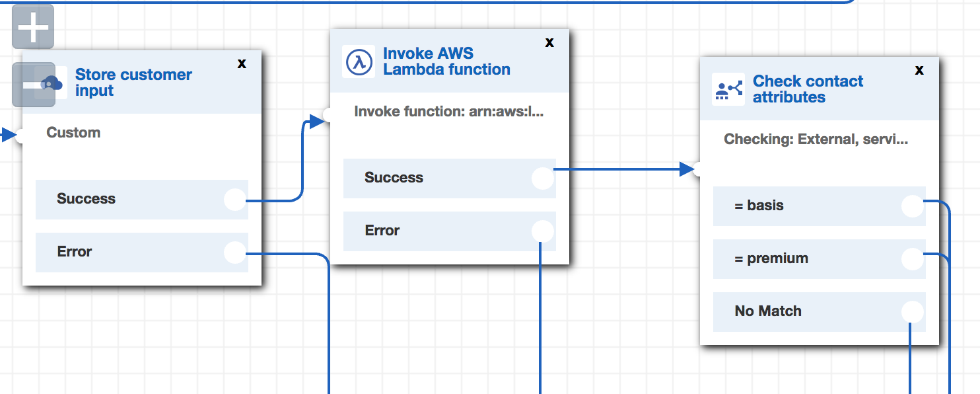Image resolution: width=980 pixels, height=394 pixels.
Task: Click the '= basis' output connector
Action: click(913, 206)
